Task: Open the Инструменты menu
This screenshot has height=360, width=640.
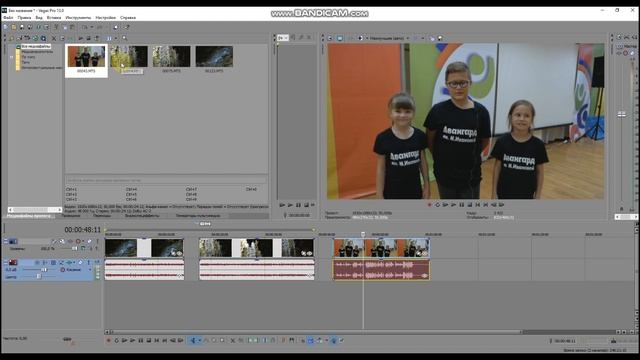Action: point(78,18)
